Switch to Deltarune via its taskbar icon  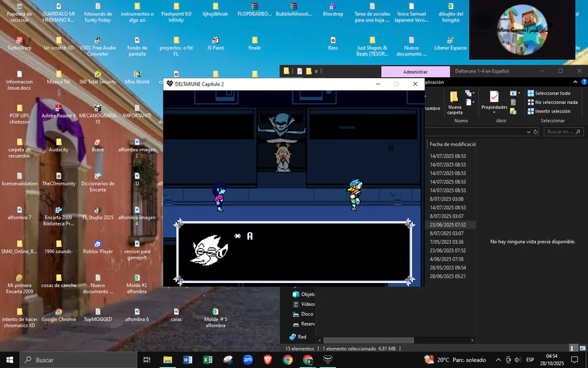(x=328, y=360)
